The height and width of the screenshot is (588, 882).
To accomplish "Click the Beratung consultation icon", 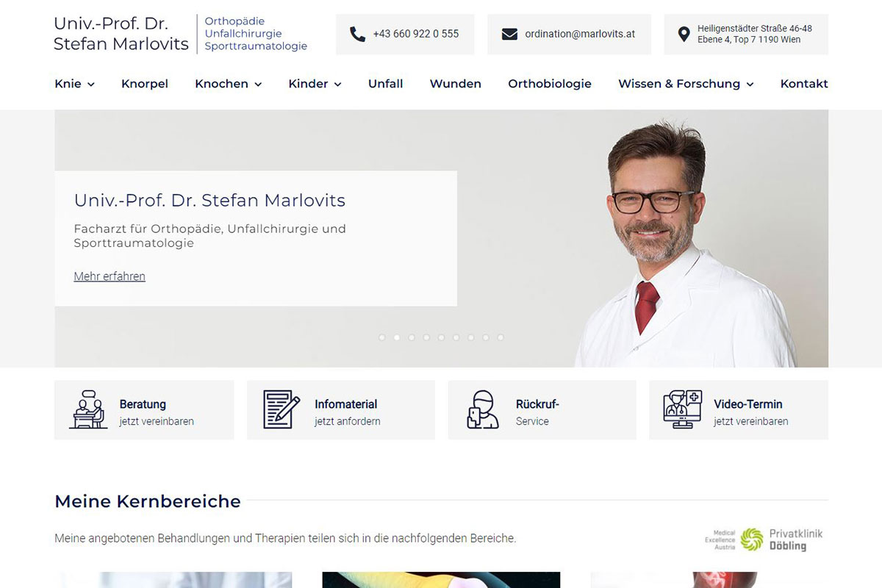I will [x=88, y=409].
